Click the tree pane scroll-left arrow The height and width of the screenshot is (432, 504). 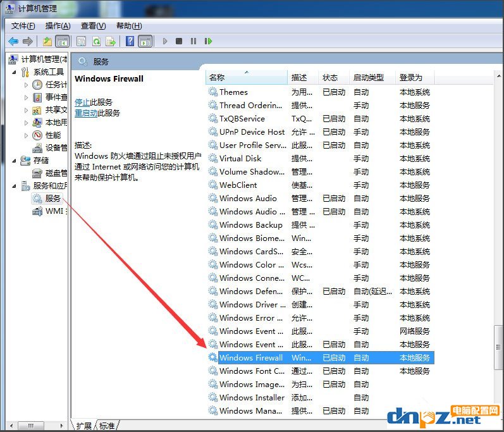coord(11,426)
